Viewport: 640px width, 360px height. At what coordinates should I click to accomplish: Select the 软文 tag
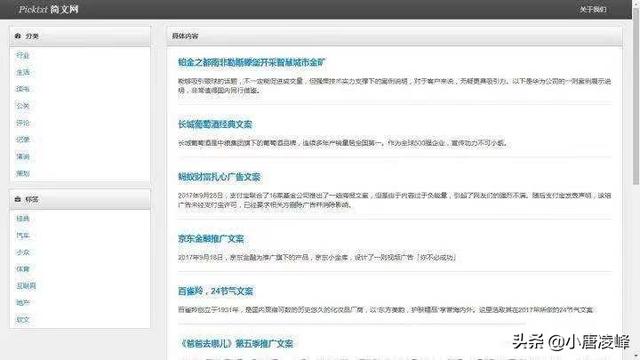coord(23,320)
